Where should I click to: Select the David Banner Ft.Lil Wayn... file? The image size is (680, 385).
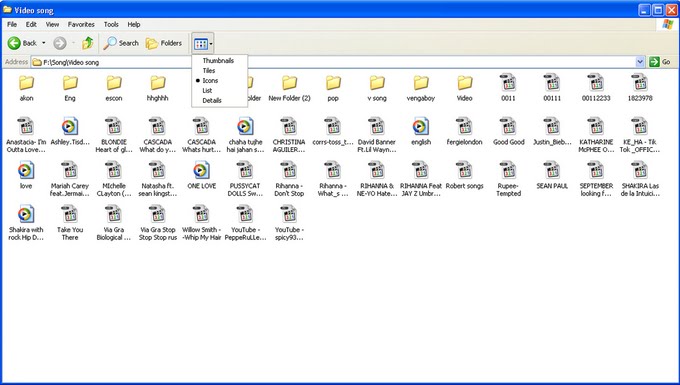tap(376, 135)
